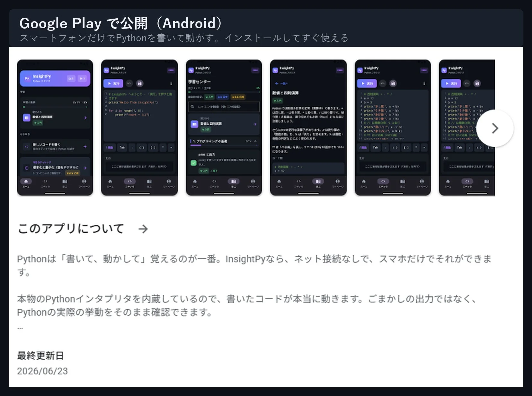532x396 pixels.
Task: Click paragraph starting Pythonは「書いて、動かして」
Action: (254, 265)
